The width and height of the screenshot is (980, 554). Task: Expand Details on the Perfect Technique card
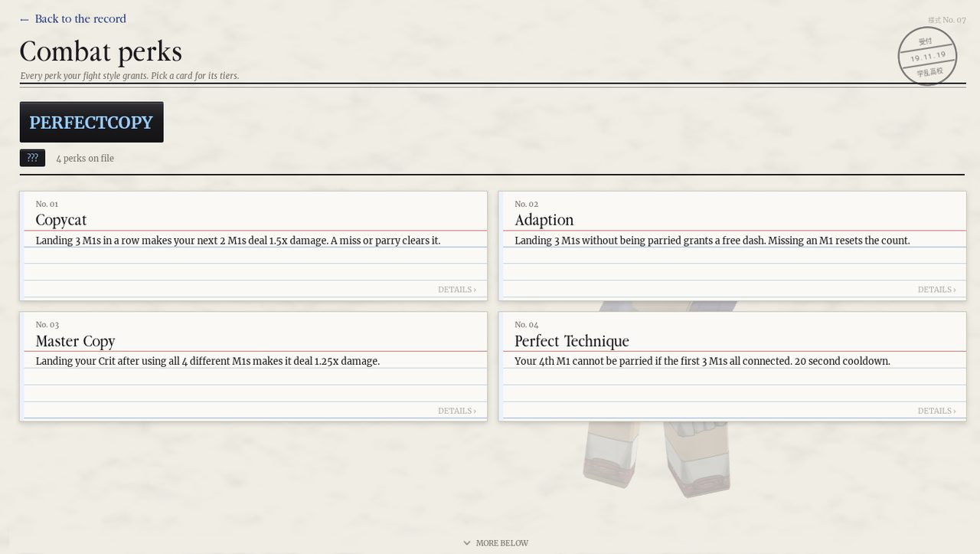point(937,411)
